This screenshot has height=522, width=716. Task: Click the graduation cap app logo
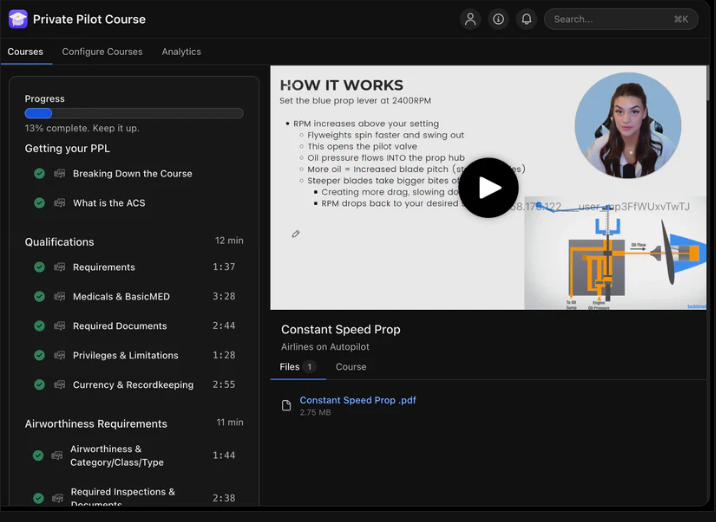point(18,19)
